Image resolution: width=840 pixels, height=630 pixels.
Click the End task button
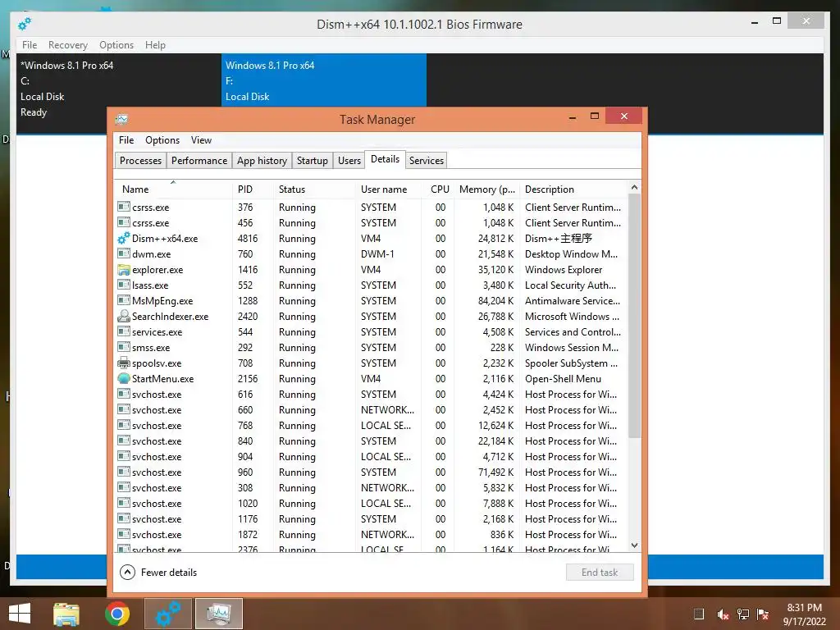pos(600,572)
